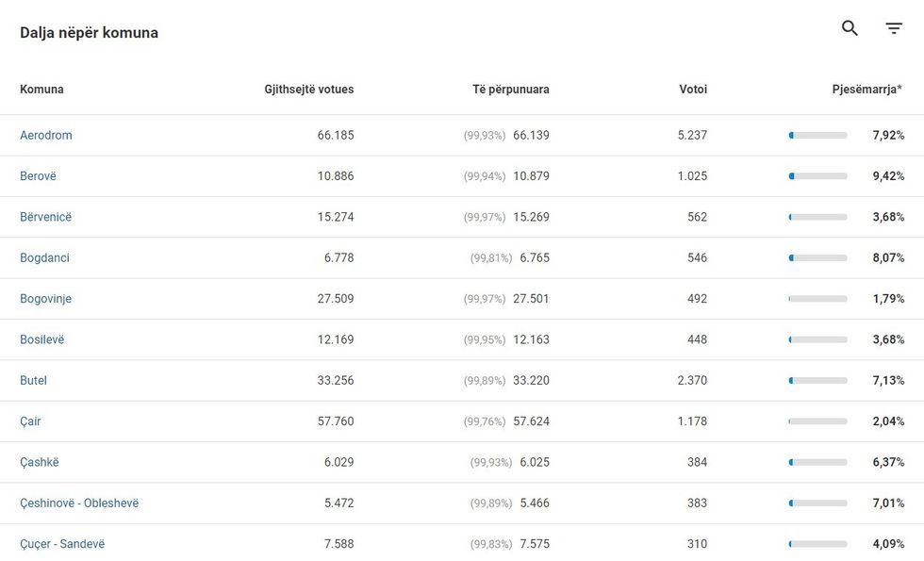
Task: Open the Aerodrom municipality link
Action: [x=46, y=136]
